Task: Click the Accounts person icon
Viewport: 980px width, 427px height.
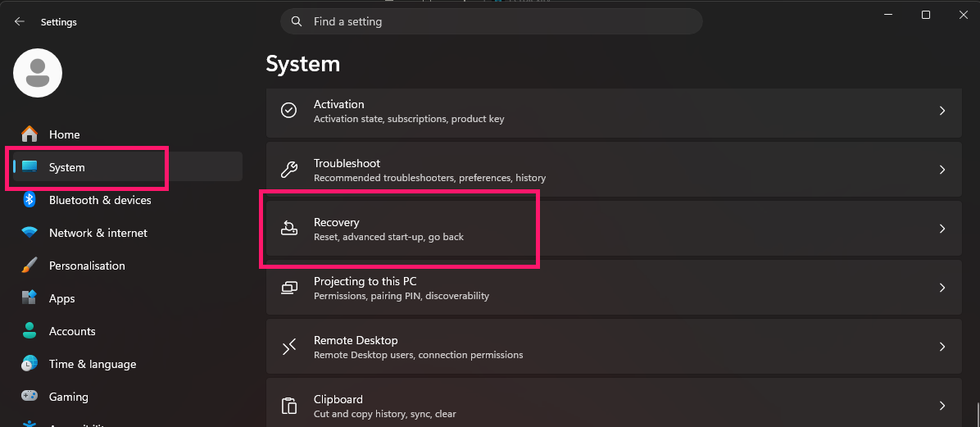Action: [29, 331]
